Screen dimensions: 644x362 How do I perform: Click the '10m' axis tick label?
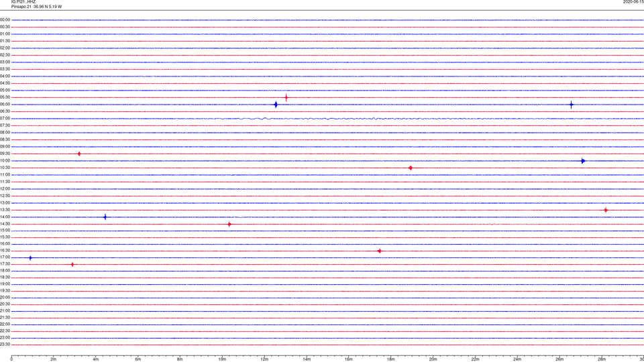click(x=222, y=359)
